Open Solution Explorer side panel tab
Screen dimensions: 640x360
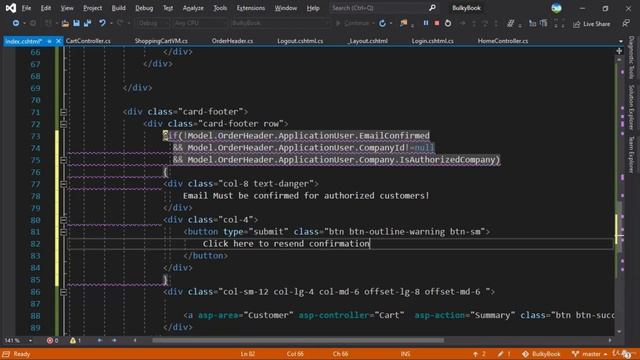click(631, 107)
